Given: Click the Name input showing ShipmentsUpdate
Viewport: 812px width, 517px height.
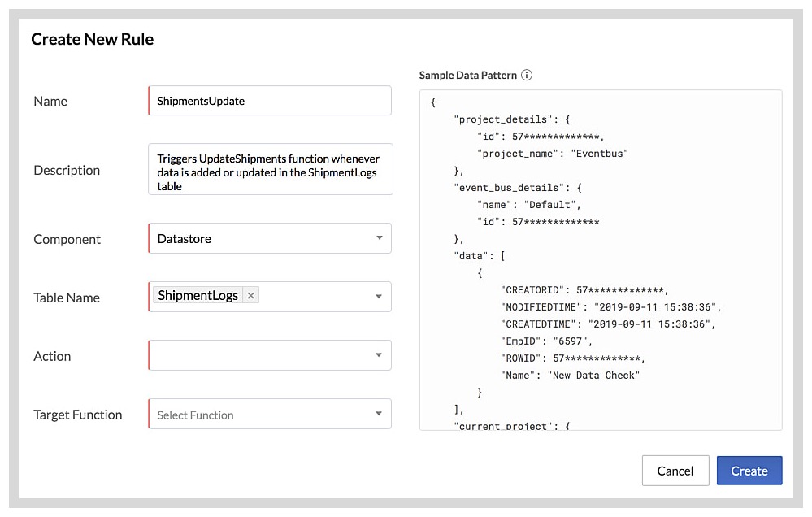Looking at the screenshot, I should (268, 100).
